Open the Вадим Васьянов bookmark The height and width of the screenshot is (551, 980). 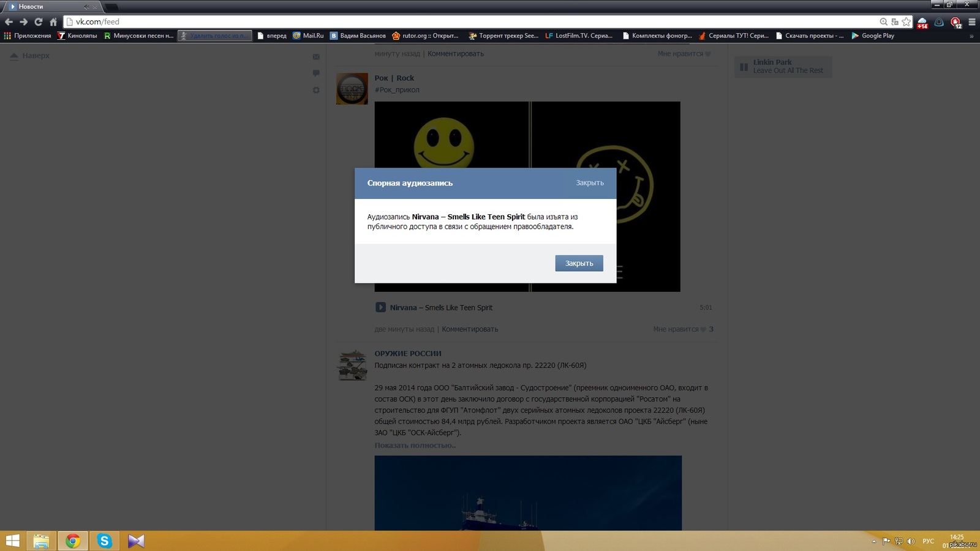coord(358,36)
